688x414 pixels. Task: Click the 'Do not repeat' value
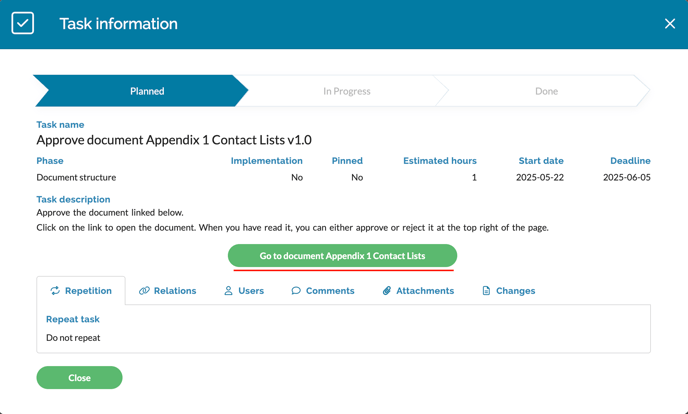point(73,338)
